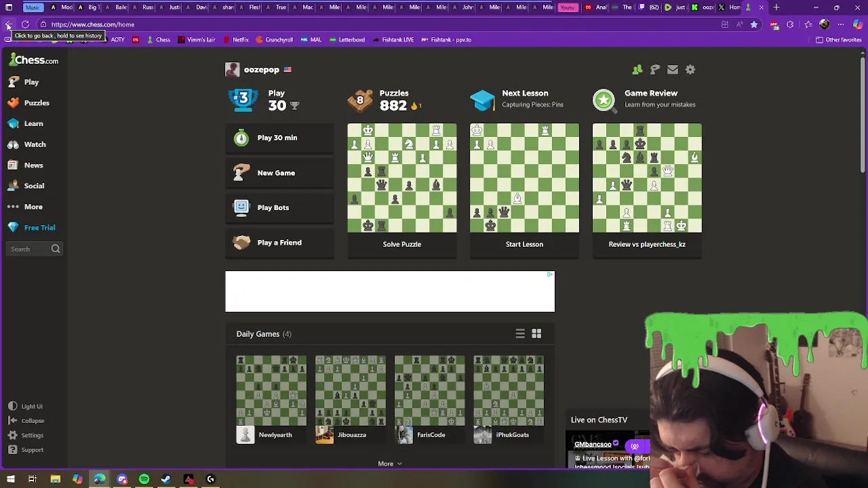Image resolution: width=868 pixels, height=488 pixels.
Task: Switch Daily Games to grid view
Action: tap(536, 333)
